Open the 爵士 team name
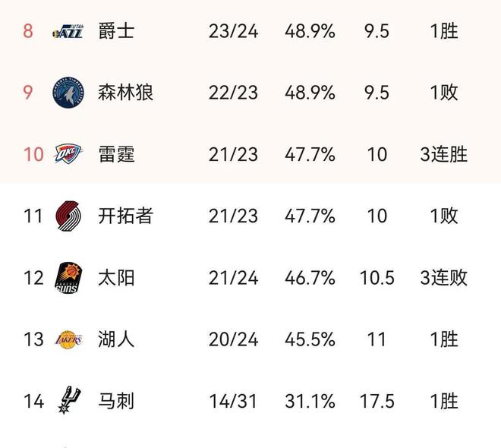 click(116, 31)
